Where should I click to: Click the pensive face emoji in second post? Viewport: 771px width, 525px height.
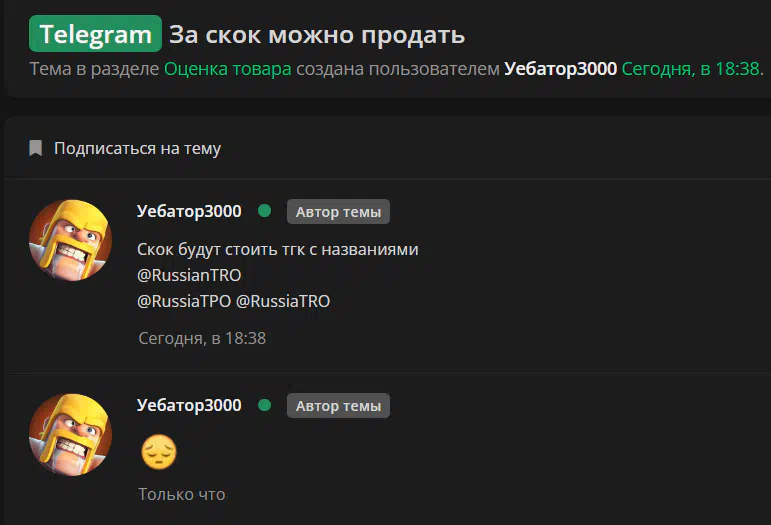[x=159, y=452]
